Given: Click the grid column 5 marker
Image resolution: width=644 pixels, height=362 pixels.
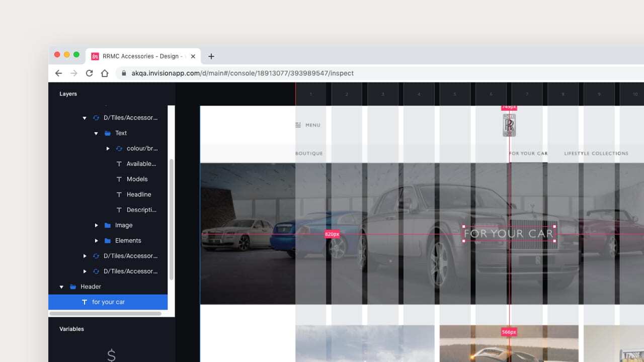Looking at the screenshot, I should 455,94.
